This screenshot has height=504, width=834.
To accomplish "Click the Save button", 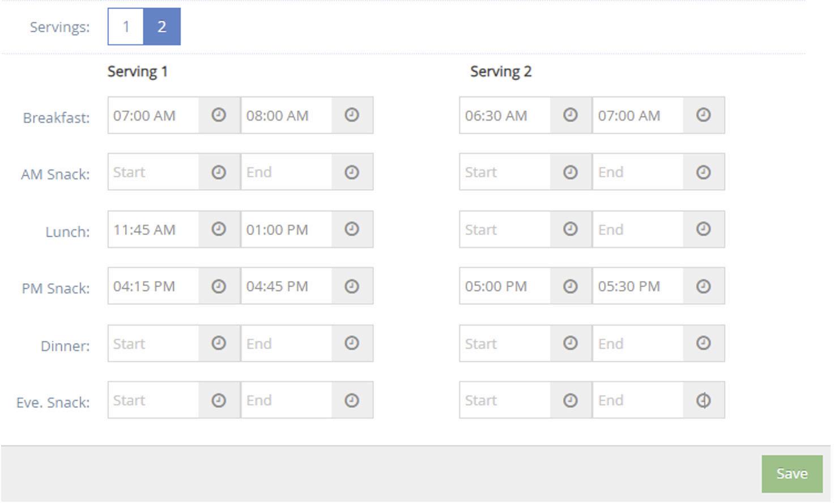I will pyautogui.click(x=792, y=474).
